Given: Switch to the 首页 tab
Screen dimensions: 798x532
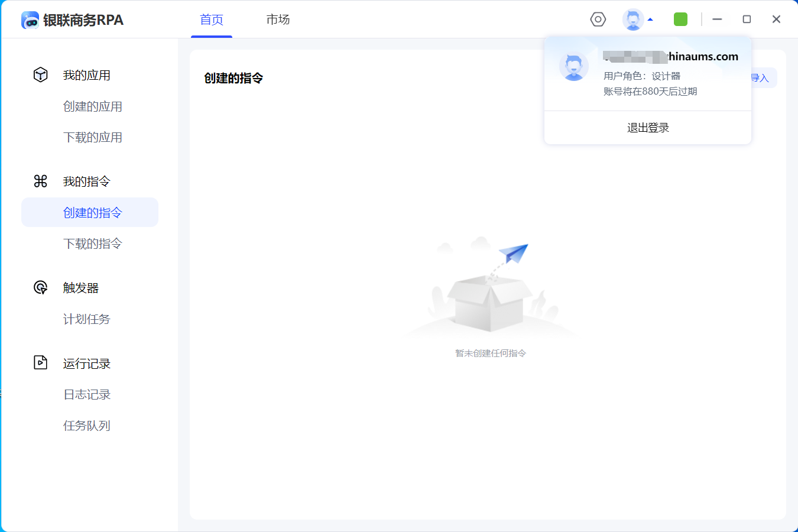Looking at the screenshot, I should point(212,20).
